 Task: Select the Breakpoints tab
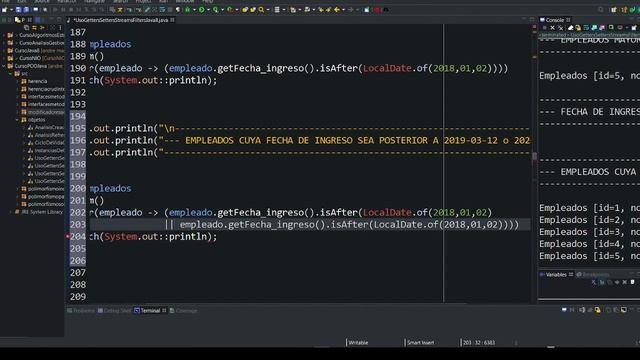click(x=593, y=274)
